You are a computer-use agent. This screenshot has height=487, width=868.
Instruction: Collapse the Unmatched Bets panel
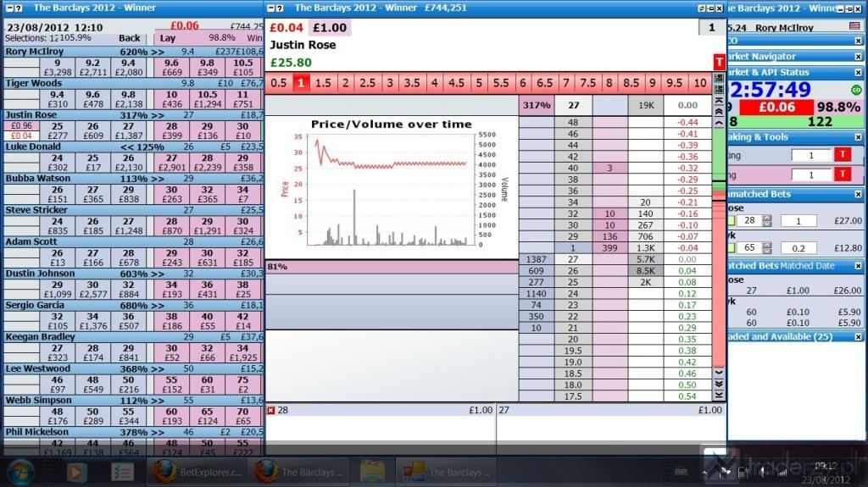(x=859, y=194)
